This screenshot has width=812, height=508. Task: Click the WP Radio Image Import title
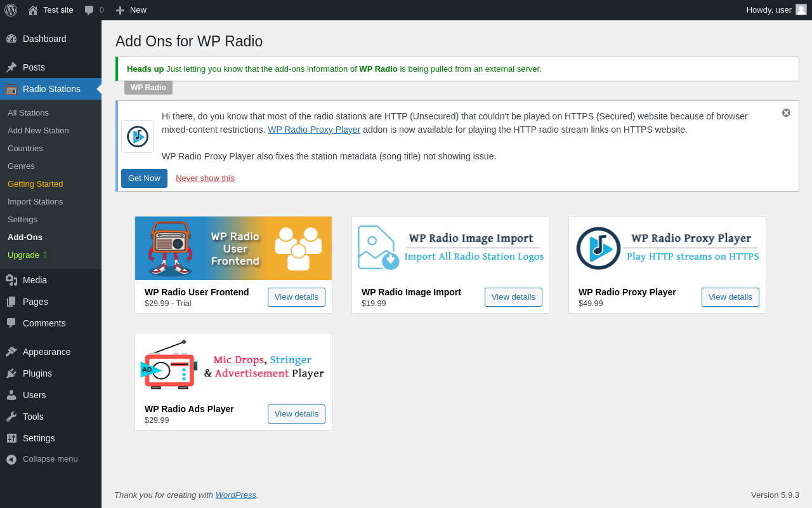click(x=411, y=292)
